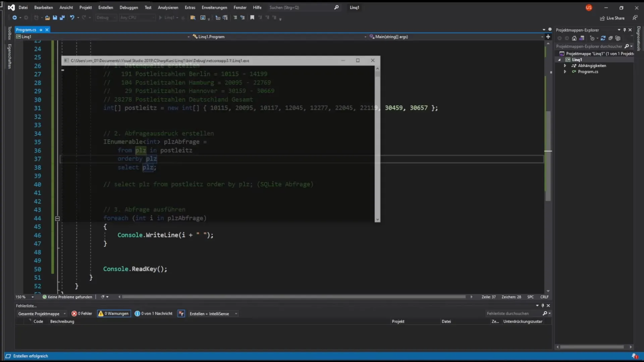Image resolution: width=644 pixels, height=362 pixels.
Task: Click the editor settings gear icon
Action: pos(550,29)
